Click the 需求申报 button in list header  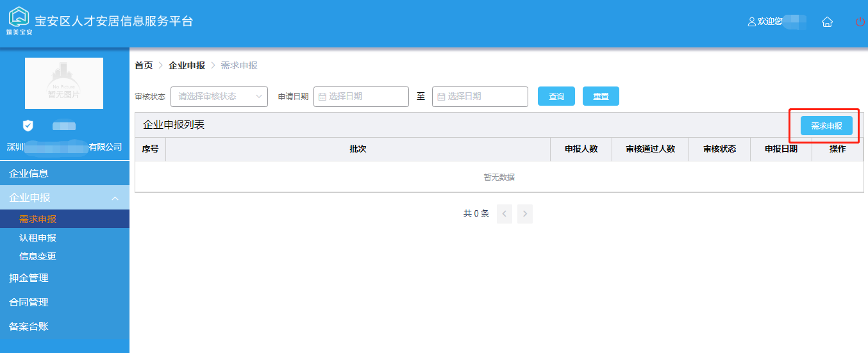[826, 126]
